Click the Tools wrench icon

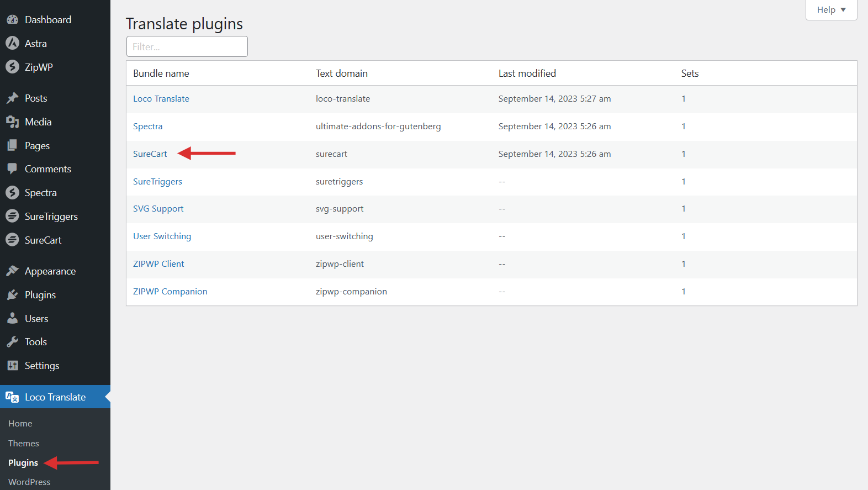pos(12,342)
